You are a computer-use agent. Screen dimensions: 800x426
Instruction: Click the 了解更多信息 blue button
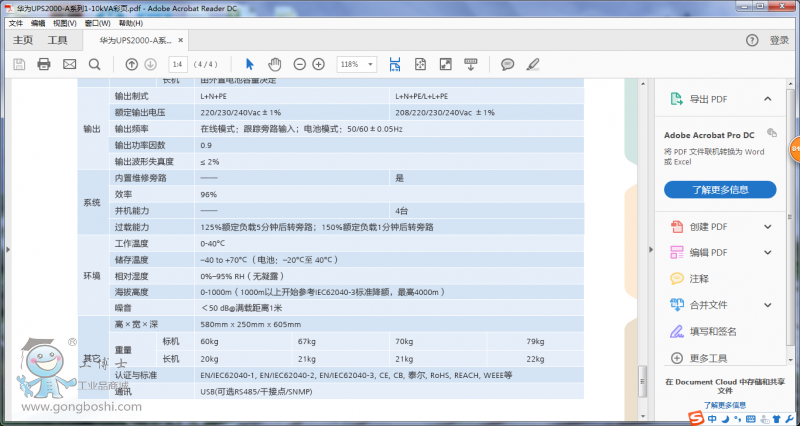720,189
